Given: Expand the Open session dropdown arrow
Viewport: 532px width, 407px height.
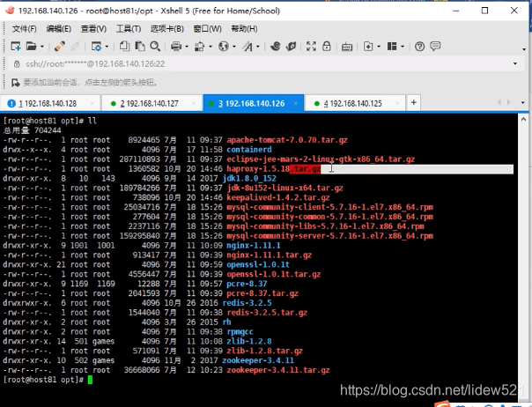Looking at the screenshot, I should click(x=42, y=47).
